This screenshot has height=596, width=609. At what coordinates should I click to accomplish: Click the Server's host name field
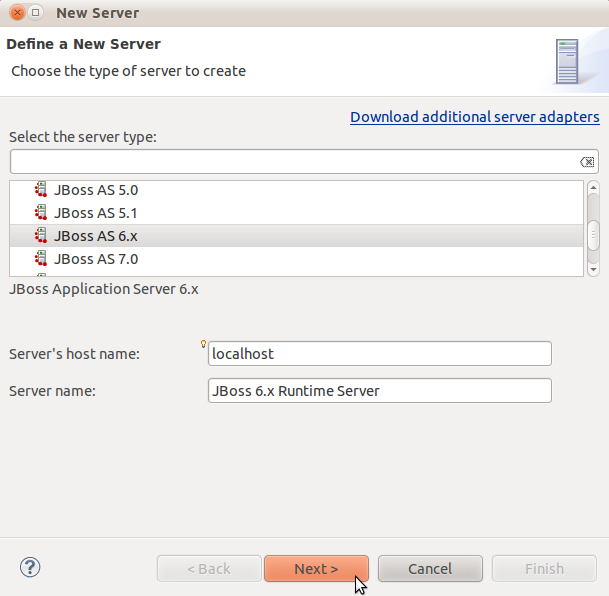click(379, 354)
